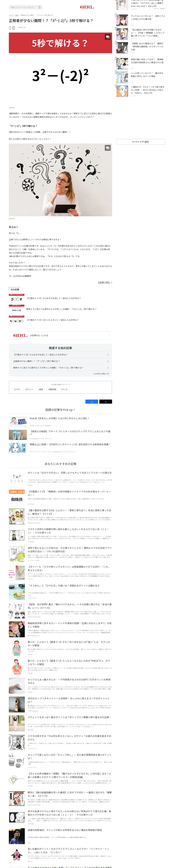Open sidebar article いっそ帰ってこないで！
Viewport: 174px width, 868px height.
147,75
